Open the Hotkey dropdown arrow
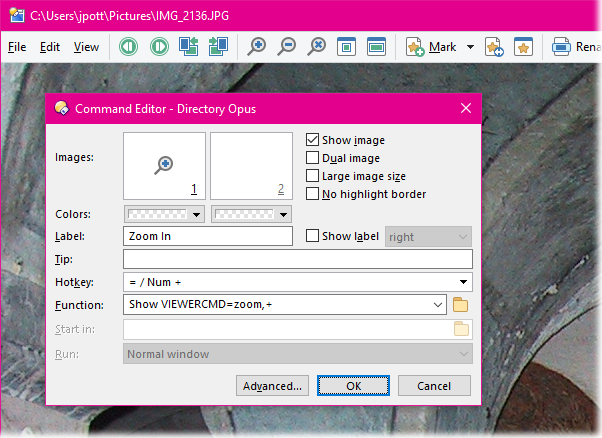This screenshot has height=438, width=602. pos(463,282)
